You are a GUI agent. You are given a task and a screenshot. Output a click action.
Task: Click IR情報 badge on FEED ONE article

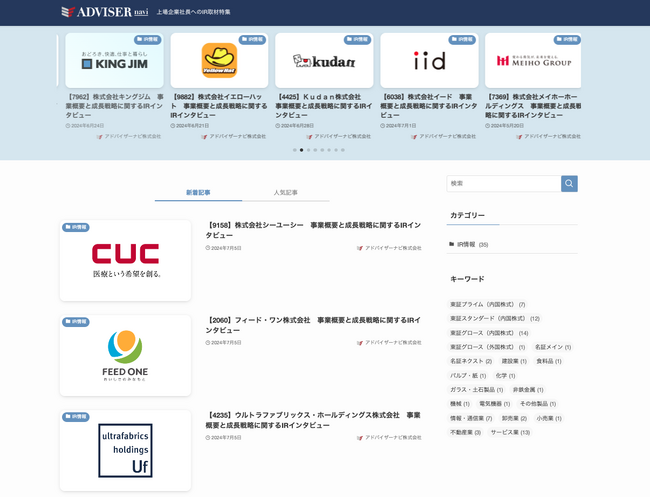pos(76,322)
